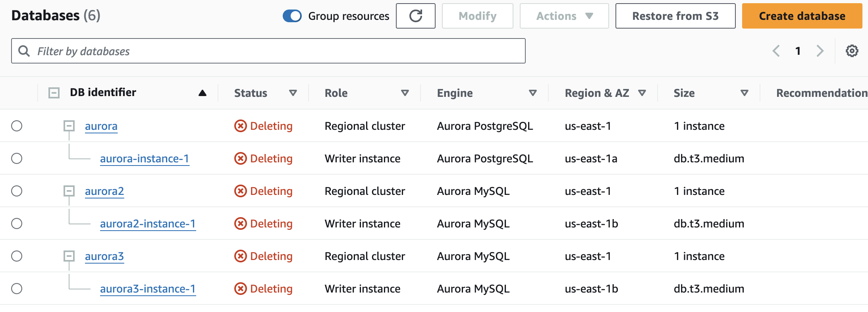Open the aurora-instance-1 link
The image size is (868, 312).
(x=145, y=159)
